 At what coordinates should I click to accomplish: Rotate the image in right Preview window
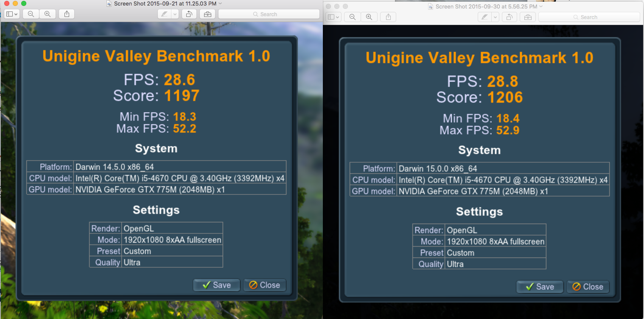coord(509,17)
